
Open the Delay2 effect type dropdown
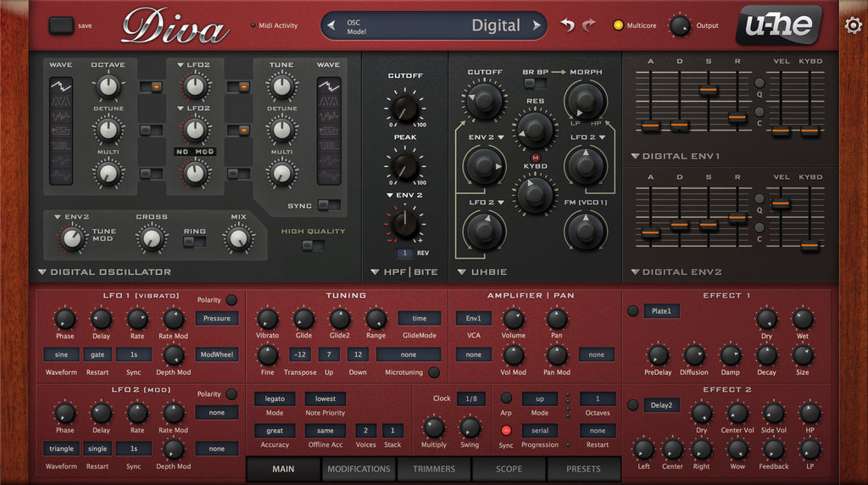point(661,405)
